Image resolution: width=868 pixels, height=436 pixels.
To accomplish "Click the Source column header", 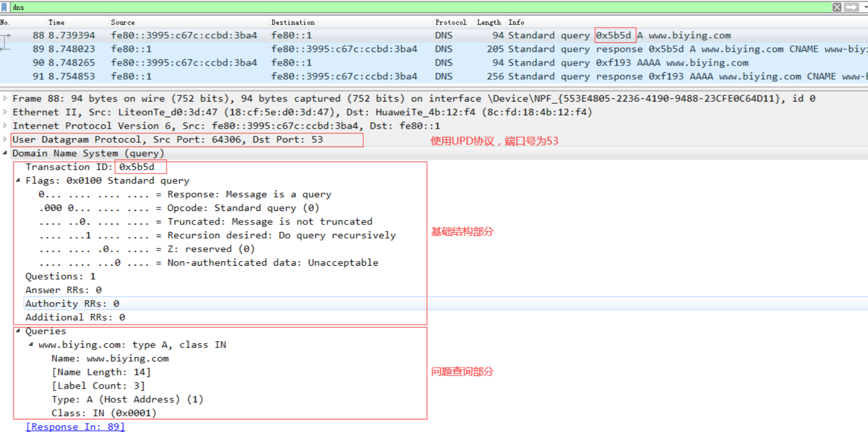I will (122, 22).
